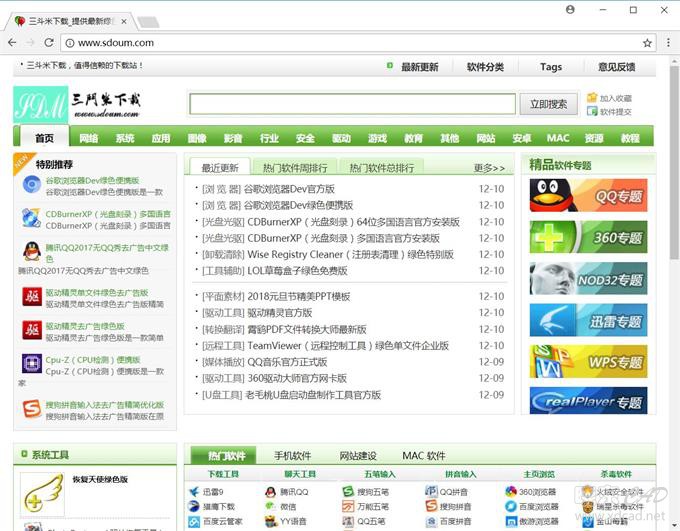Open the 迅雷专题 banner

pyautogui.click(x=588, y=320)
